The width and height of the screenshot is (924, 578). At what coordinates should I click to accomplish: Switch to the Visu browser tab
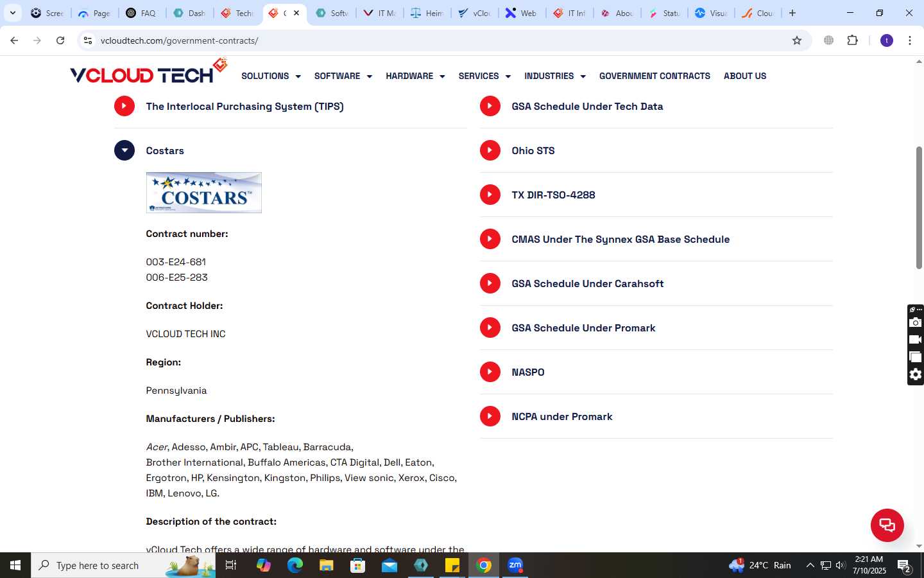(712, 13)
